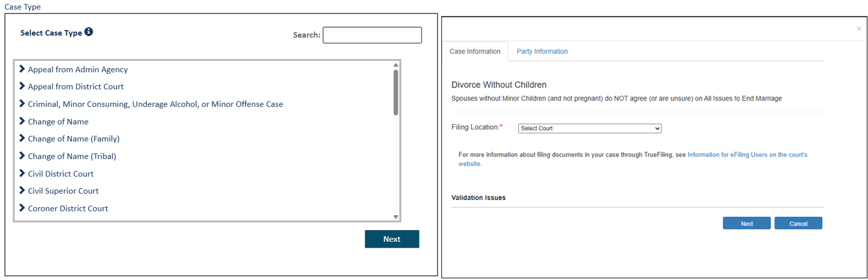
Task: Click the scroll up arrow in list
Action: tap(396, 65)
